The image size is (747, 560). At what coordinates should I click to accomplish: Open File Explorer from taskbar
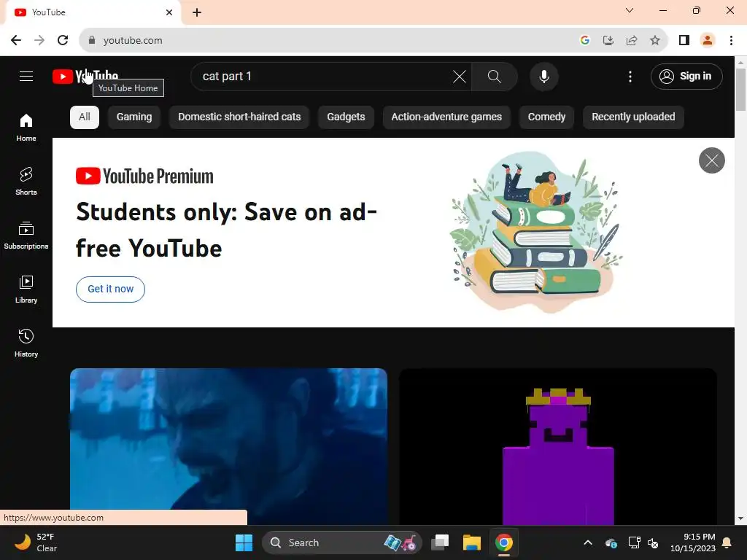(x=472, y=542)
